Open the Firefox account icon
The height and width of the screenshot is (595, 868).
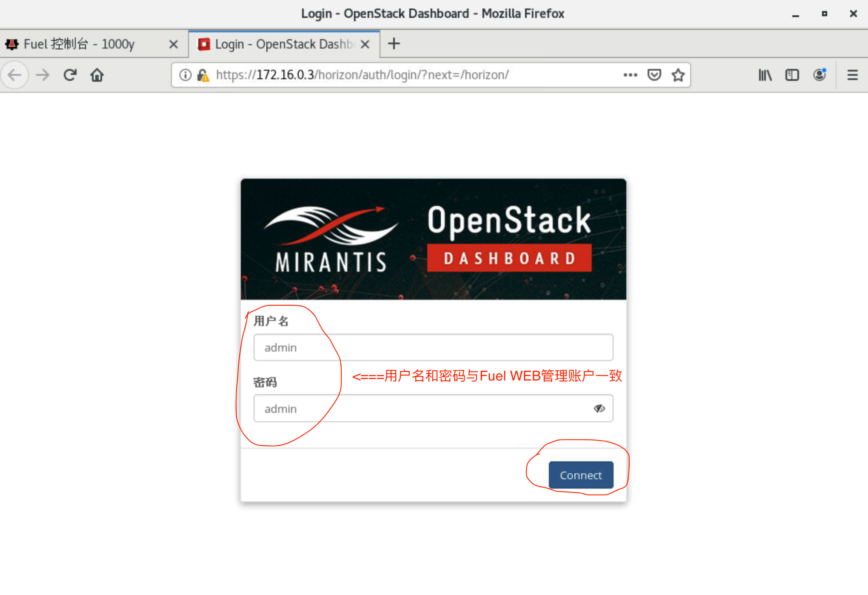(819, 75)
